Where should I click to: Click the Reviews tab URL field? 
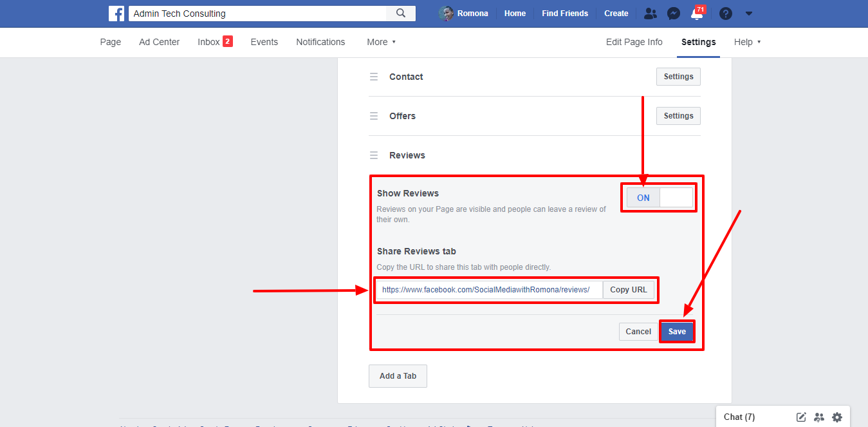click(489, 290)
